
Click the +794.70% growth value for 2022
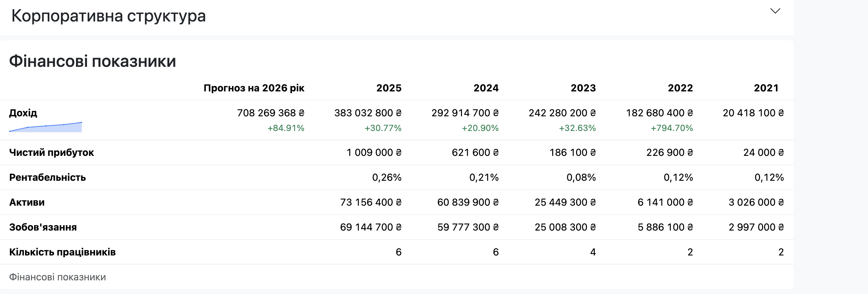tap(672, 128)
